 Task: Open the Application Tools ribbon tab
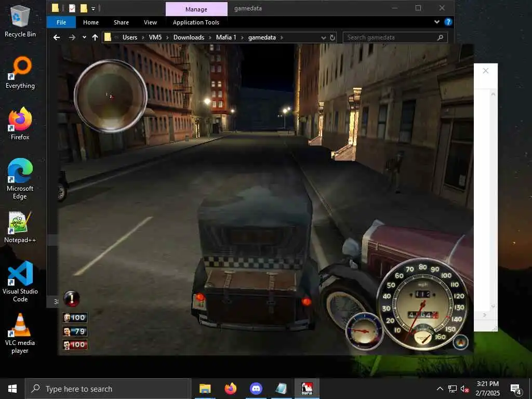[x=196, y=22]
